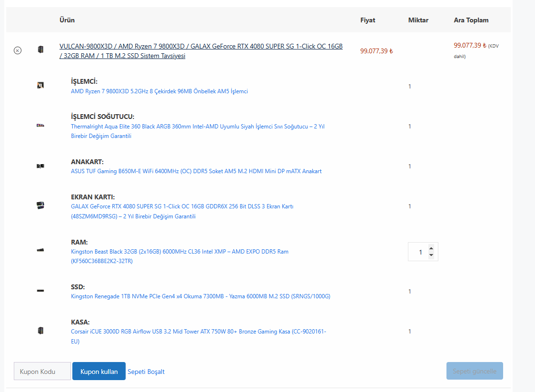Viewport: 535px width, 392px height.
Task: Open the AMD Ryzen 7 9800X3D processor link
Action: [159, 91]
